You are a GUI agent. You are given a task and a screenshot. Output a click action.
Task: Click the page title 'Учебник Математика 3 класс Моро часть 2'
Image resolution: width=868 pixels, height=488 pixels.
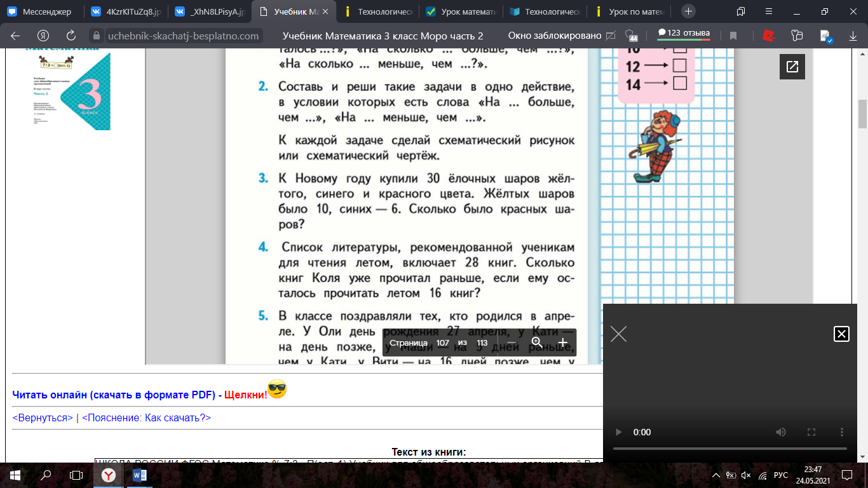[x=383, y=36]
